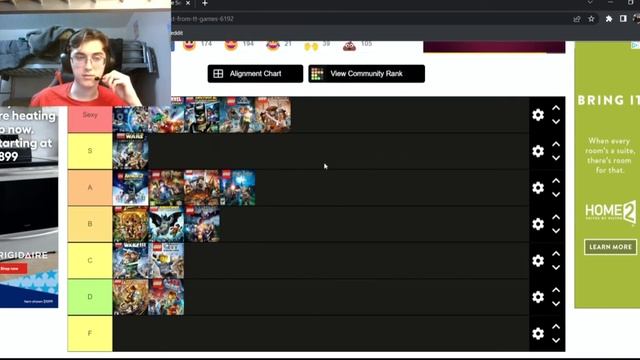Click last game cover in Sexy tier
The height and width of the screenshot is (360, 640).
[x=273, y=115]
